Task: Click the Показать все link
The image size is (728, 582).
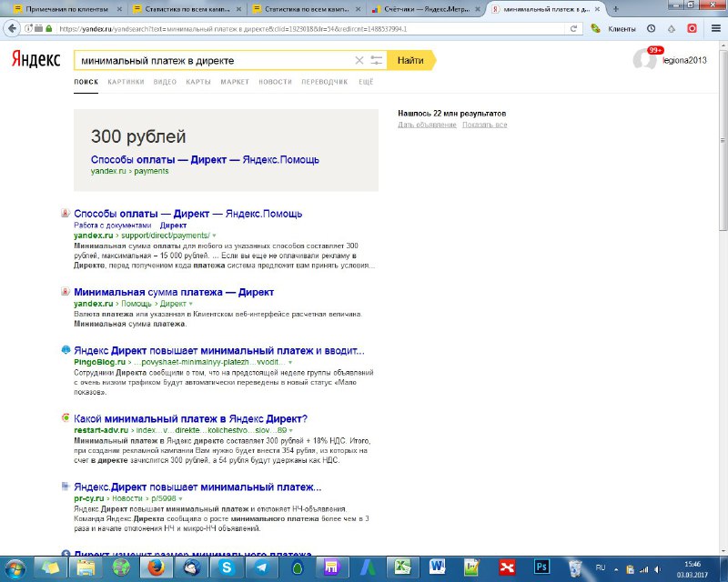Action: 485,125
